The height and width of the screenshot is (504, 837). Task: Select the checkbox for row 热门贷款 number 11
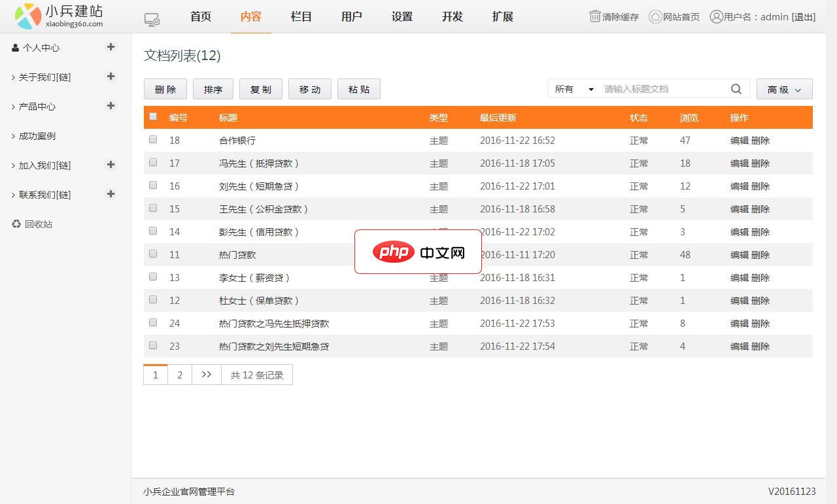pyautogui.click(x=153, y=254)
